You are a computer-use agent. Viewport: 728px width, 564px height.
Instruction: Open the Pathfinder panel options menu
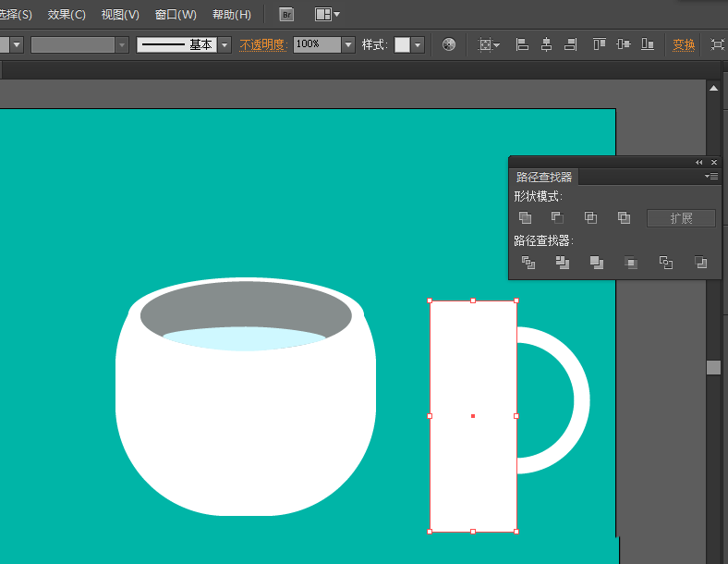coord(710,176)
